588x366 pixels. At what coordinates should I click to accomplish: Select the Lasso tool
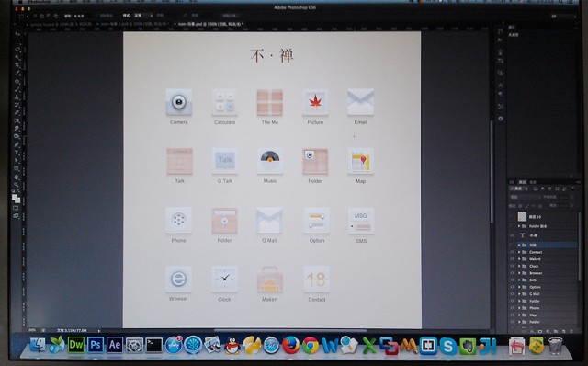click(17, 49)
